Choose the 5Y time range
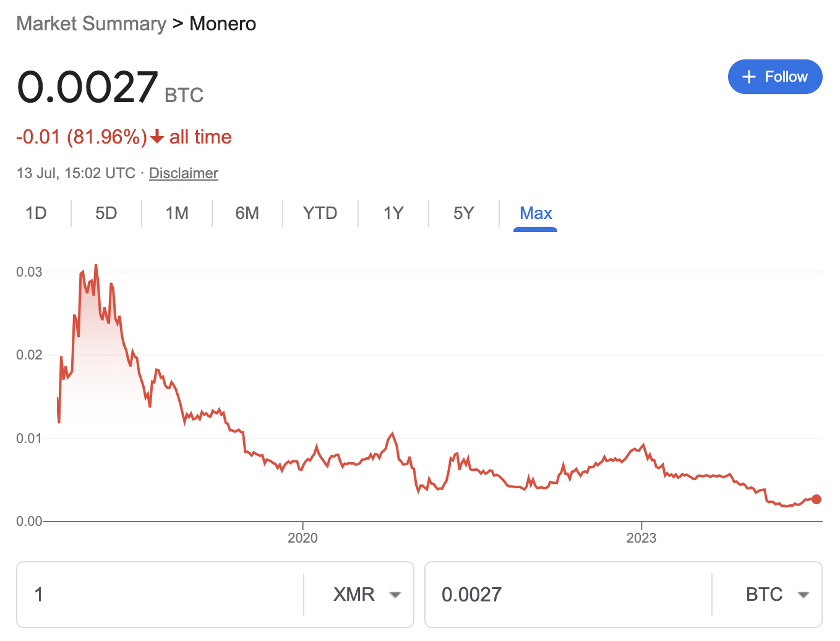The height and width of the screenshot is (641, 840). tap(463, 213)
